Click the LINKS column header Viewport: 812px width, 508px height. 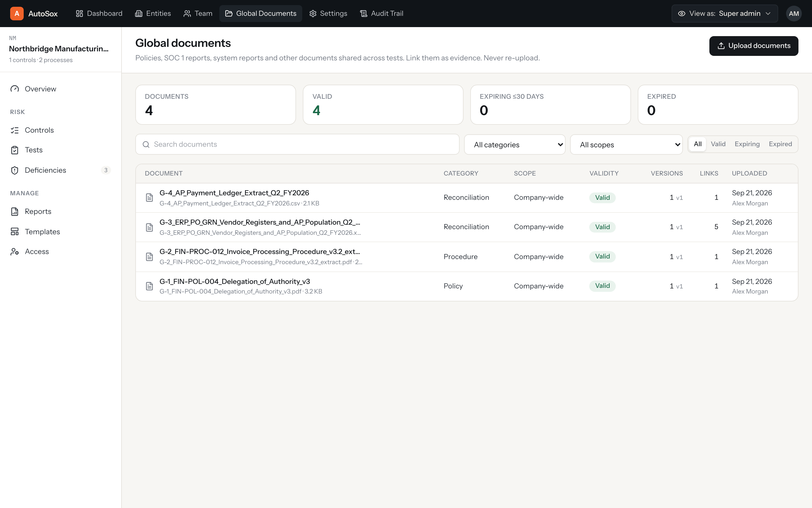click(709, 173)
